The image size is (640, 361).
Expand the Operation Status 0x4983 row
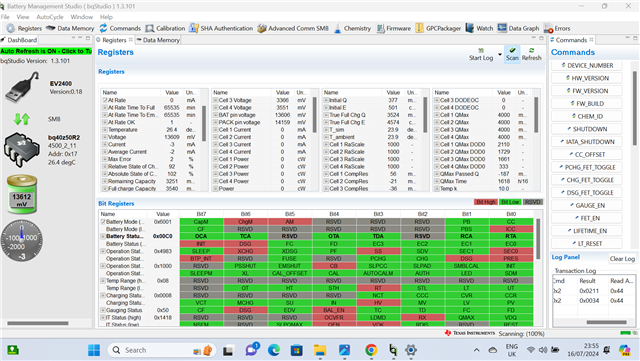pyautogui.click(x=103, y=251)
